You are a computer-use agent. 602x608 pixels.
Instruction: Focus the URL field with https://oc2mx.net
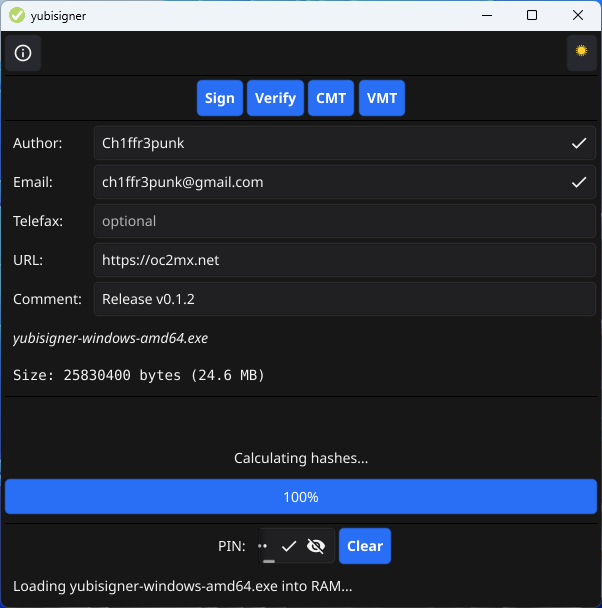pos(345,260)
